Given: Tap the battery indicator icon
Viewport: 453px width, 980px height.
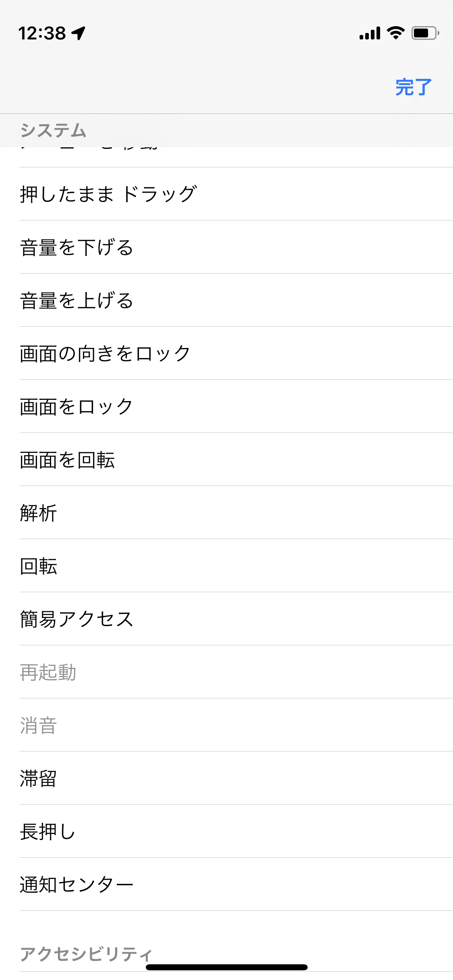Looking at the screenshot, I should (x=425, y=33).
